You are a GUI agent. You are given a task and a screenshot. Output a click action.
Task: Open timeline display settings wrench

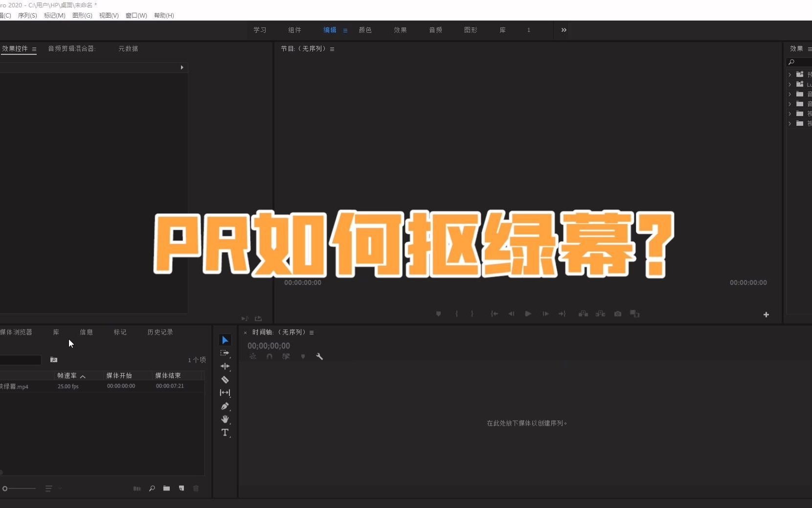pyautogui.click(x=319, y=357)
